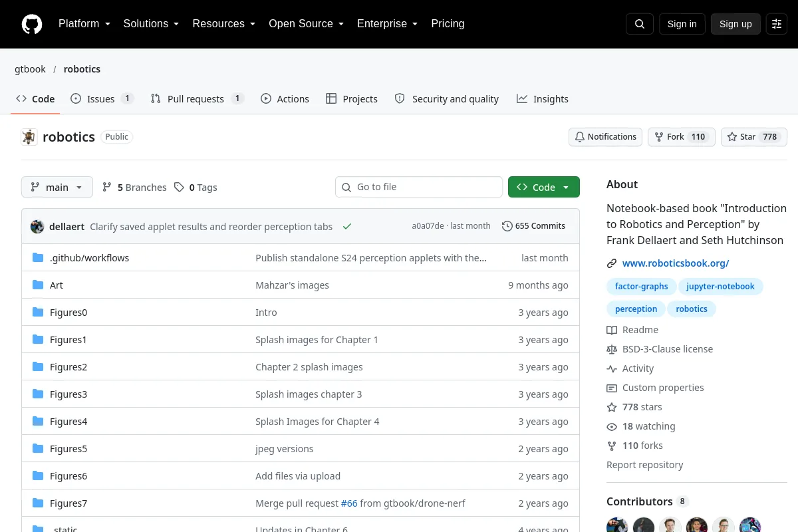This screenshot has width=798, height=532.
Task: Click the eye icon beside 18 watching
Action: pyautogui.click(x=612, y=426)
